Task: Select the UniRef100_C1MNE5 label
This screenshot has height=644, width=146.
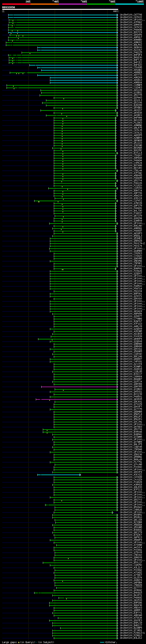Action: tap(131, 85)
